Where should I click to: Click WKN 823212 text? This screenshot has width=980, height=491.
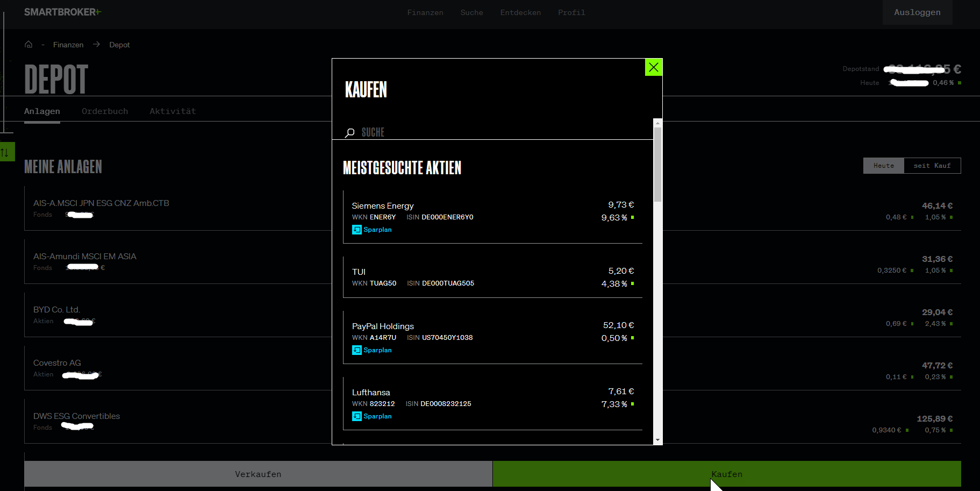pos(373,404)
